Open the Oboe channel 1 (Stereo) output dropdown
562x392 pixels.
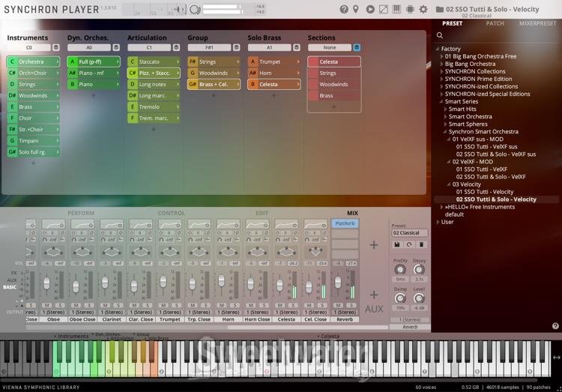coord(53,313)
